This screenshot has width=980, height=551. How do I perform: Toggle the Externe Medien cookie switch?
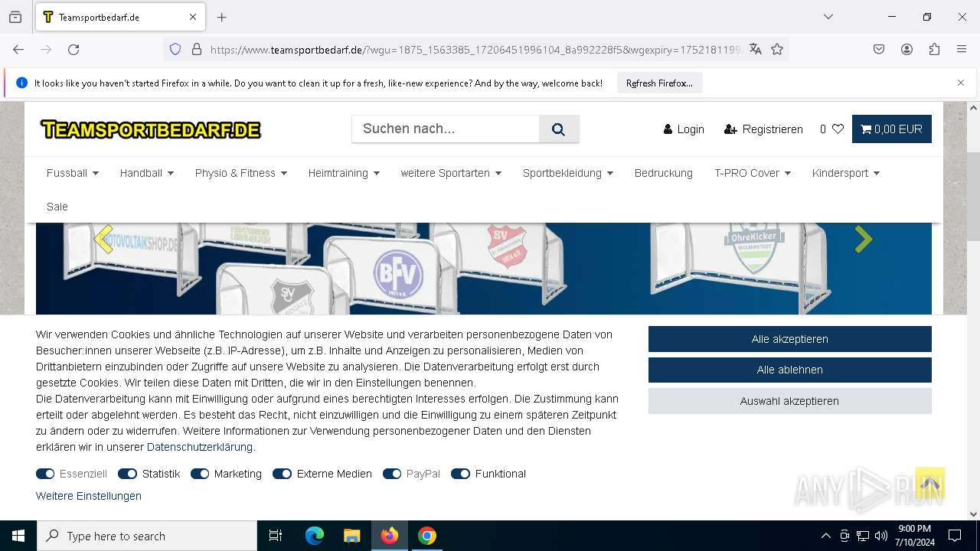click(x=282, y=474)
